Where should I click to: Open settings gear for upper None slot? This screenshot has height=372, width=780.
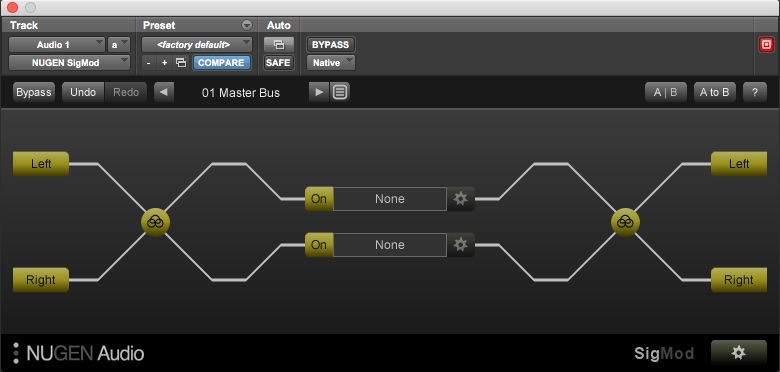461,199
